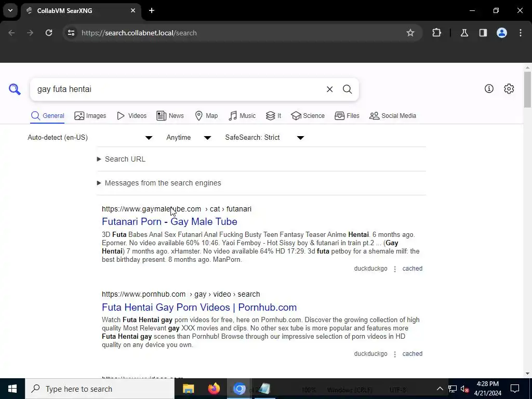
Task: Click the first result's duckduckgo label
Action: point(370,269)
